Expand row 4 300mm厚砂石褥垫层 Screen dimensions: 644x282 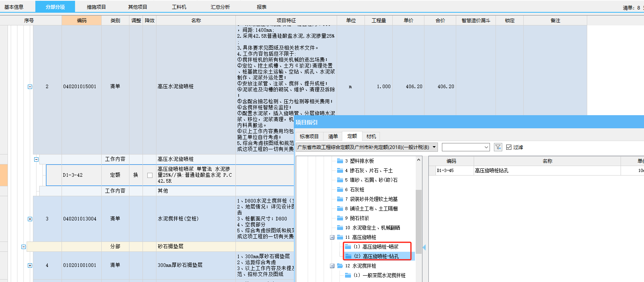30,265
